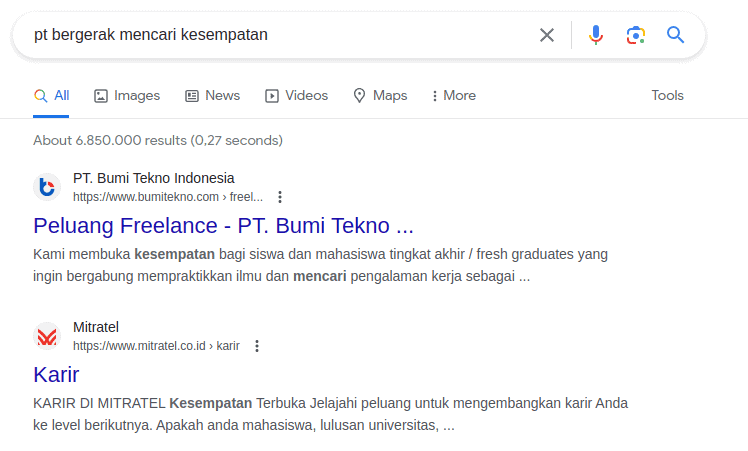Expand the More search categories menu
748x451 pixels.
click(453, 96)
